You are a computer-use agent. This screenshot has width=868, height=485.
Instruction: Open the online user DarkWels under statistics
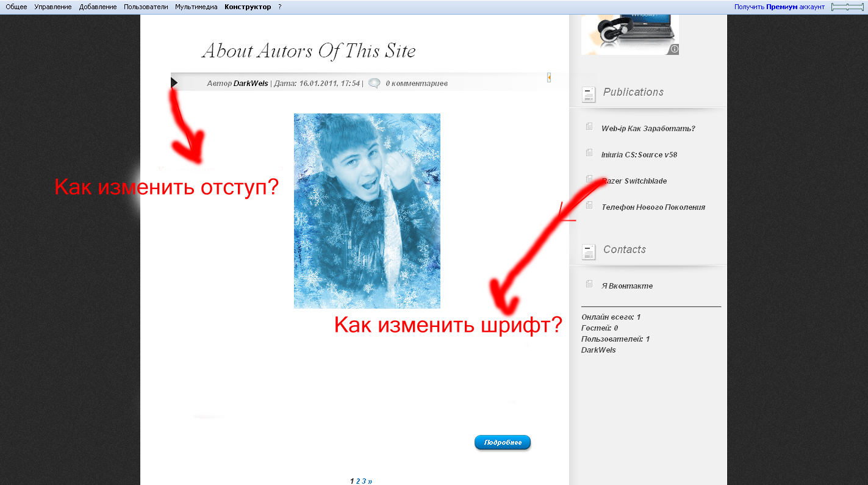(x=598, y=350)
